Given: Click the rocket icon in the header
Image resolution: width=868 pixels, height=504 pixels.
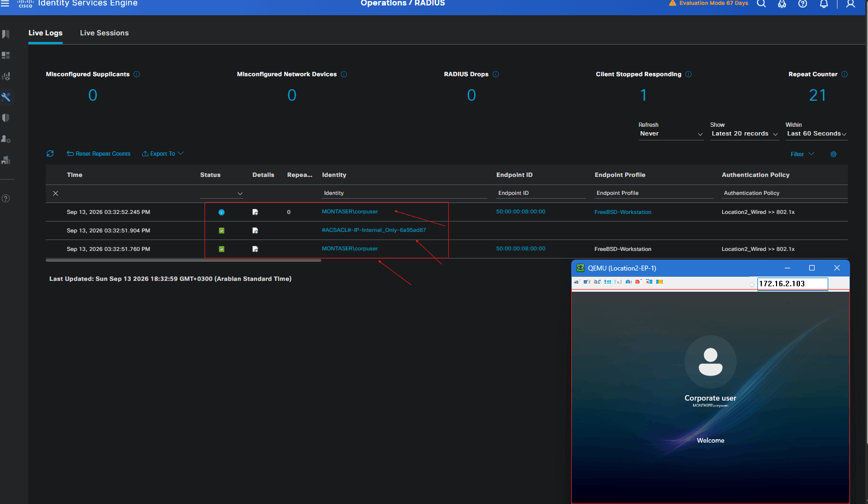Looking at the screenshot, I should 782,4.
